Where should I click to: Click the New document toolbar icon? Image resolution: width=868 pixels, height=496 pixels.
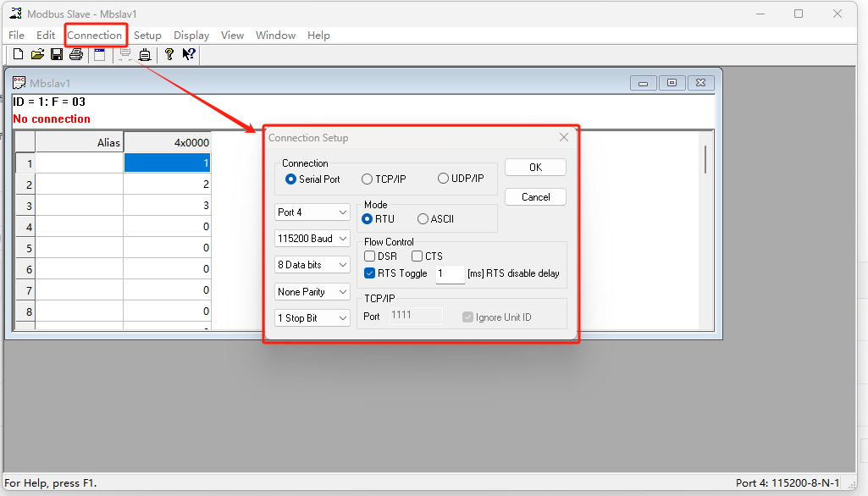point(18,54)
